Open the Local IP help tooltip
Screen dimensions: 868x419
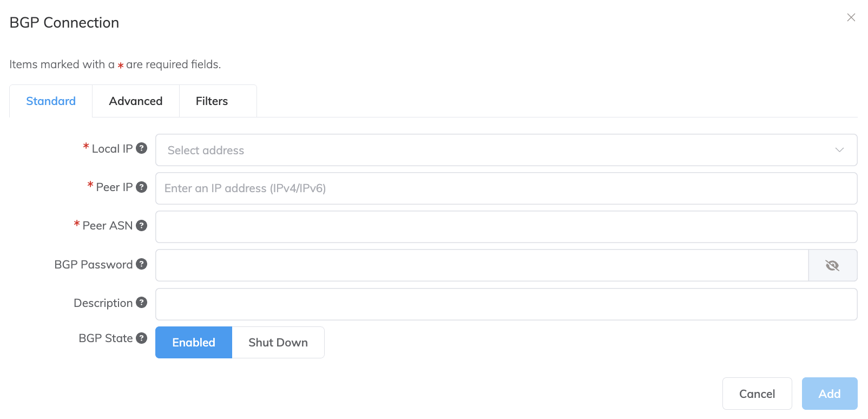(141, 148)
